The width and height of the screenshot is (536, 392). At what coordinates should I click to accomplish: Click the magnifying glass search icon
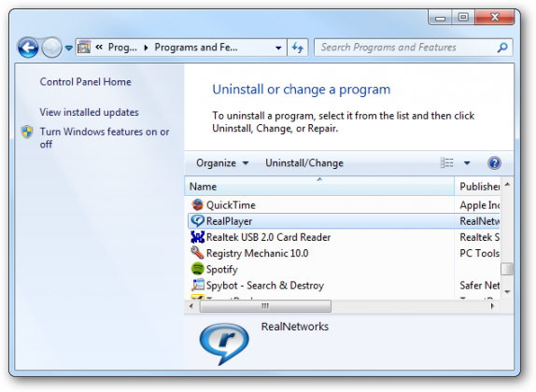[x=502, y=48]
